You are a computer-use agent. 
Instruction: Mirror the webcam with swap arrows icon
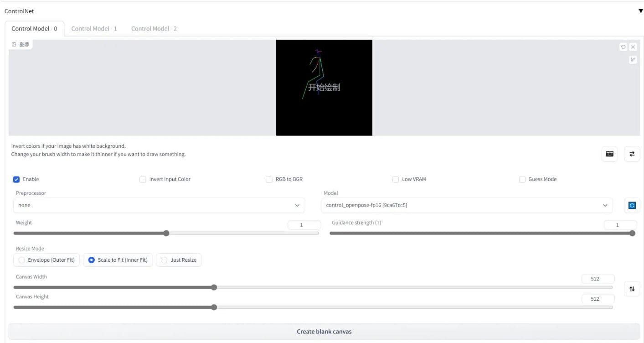pos(632,154)
